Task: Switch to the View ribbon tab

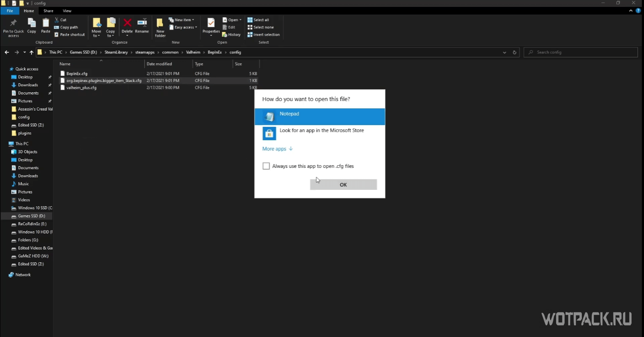Action: 67,11
